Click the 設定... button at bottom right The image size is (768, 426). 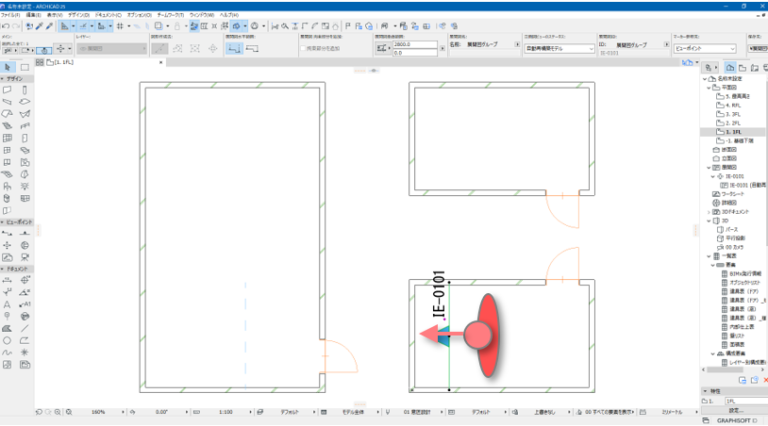point(734,410)
